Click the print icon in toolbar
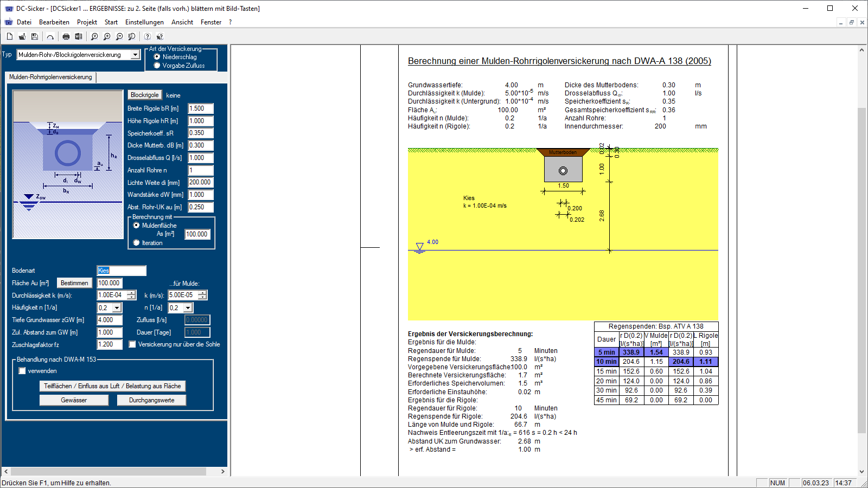The image size is (868, 488). click(66, 36)
